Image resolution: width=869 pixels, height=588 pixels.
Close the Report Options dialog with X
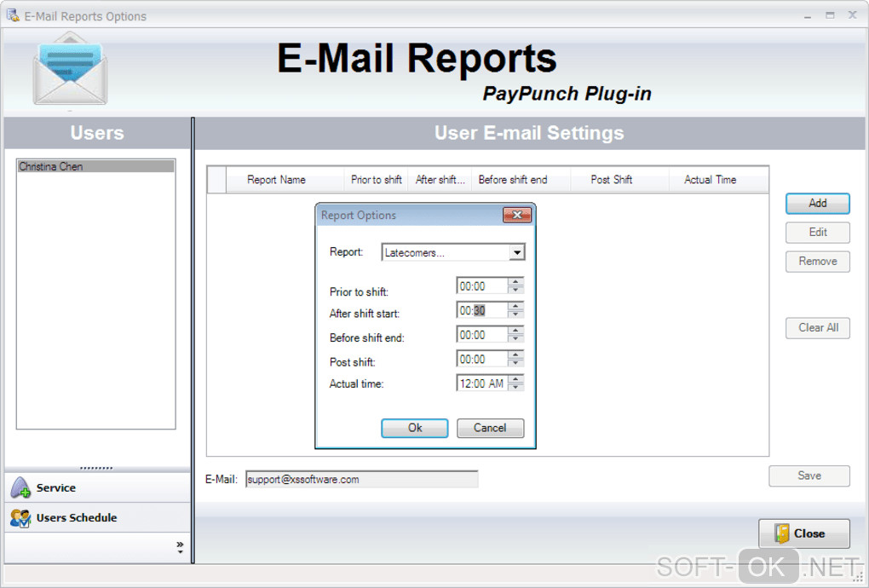pos(516,215)
